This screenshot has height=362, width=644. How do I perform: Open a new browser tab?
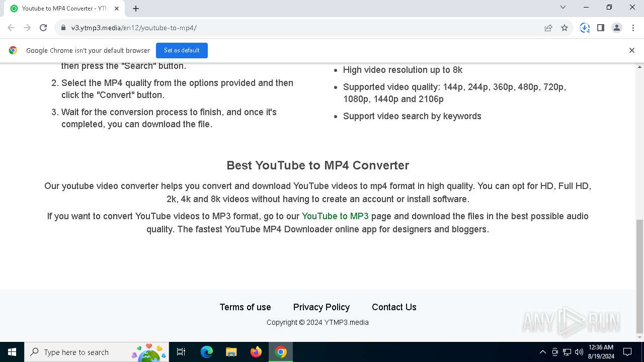(x=136, y=8)
